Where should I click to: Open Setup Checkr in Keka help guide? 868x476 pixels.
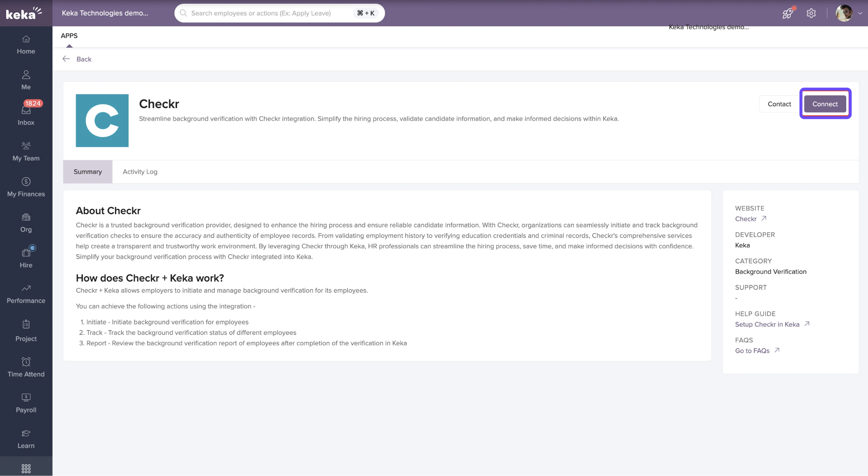pos(767,324)
